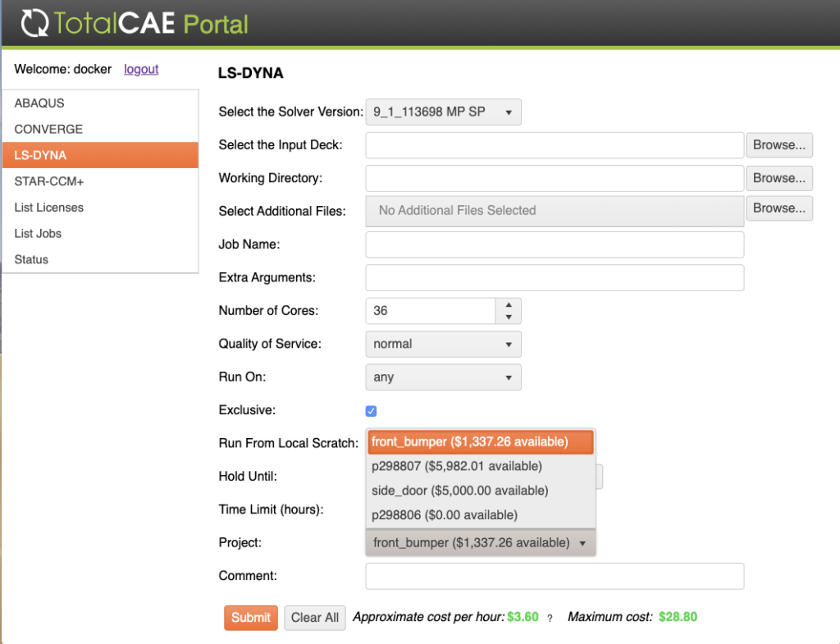
Task: Submit the LS-DYNA job
Action: pos(250,617)
